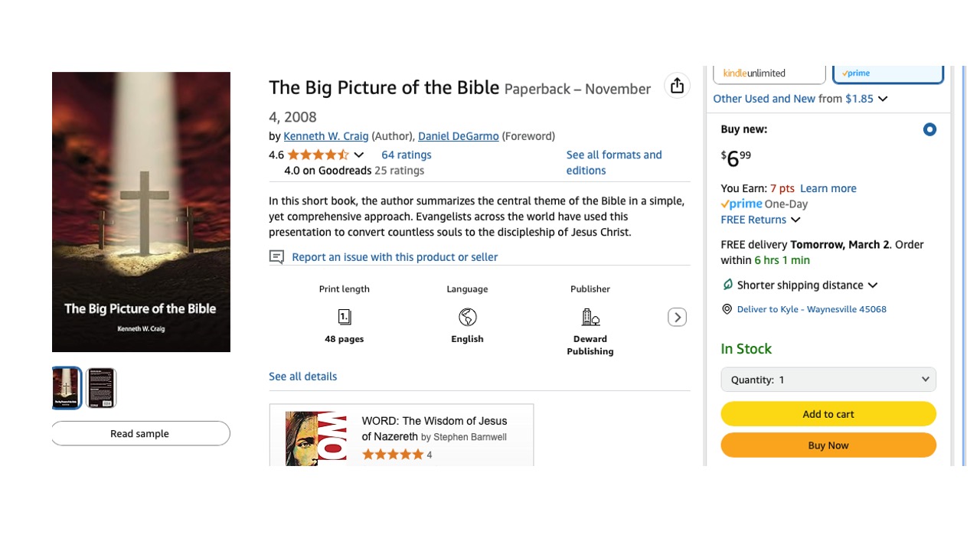
Task: Click the report issue speech bubble icon
Action: [x=276, y=257]
